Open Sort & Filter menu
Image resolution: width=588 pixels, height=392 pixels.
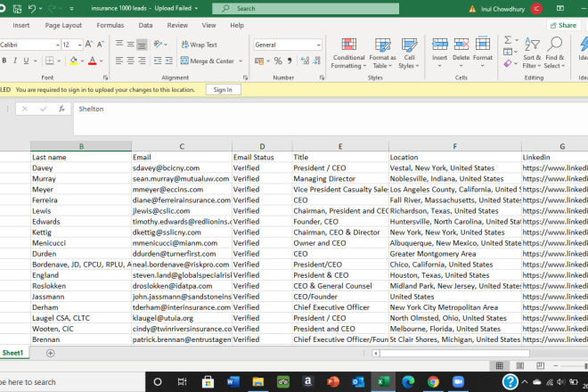(x=532, y=53)
